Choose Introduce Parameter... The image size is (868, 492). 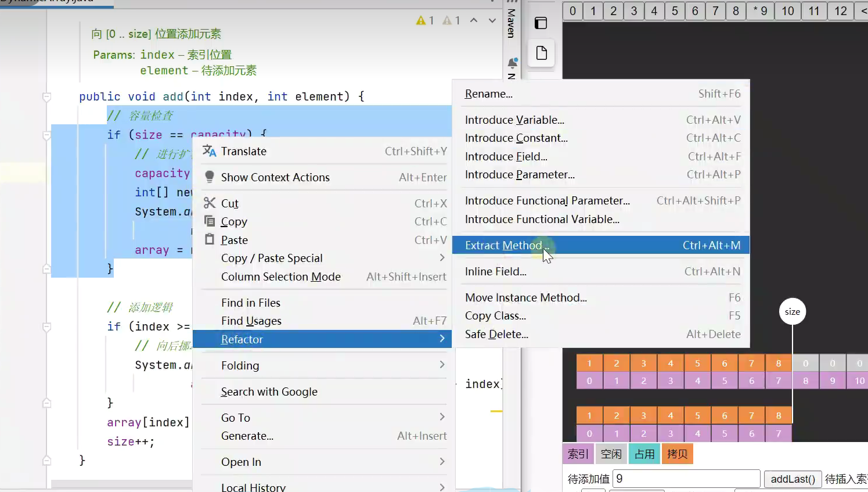601,174
